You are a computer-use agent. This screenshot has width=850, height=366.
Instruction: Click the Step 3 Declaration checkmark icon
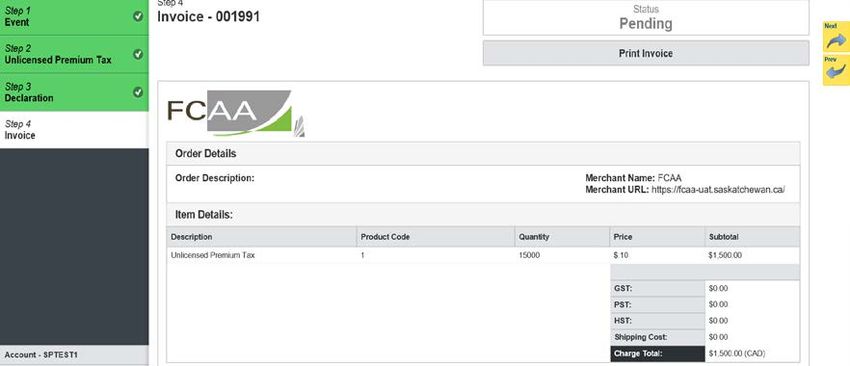tap(138, 92)
